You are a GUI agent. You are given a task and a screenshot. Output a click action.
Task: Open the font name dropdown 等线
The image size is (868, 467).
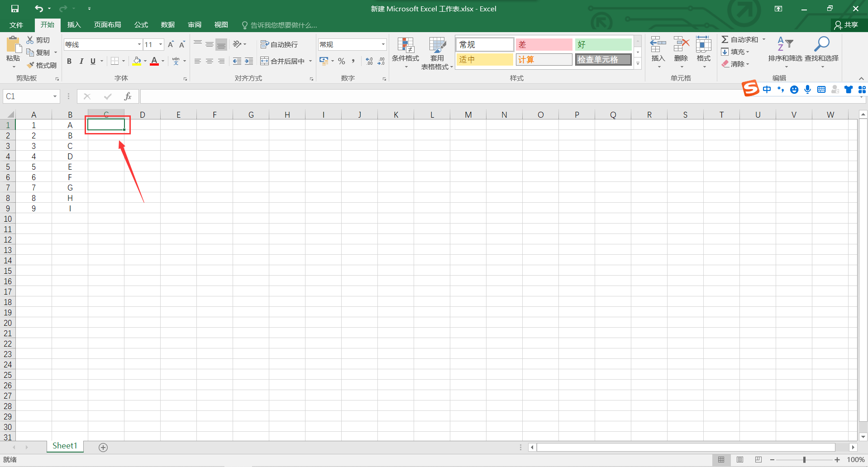(139, 44)
